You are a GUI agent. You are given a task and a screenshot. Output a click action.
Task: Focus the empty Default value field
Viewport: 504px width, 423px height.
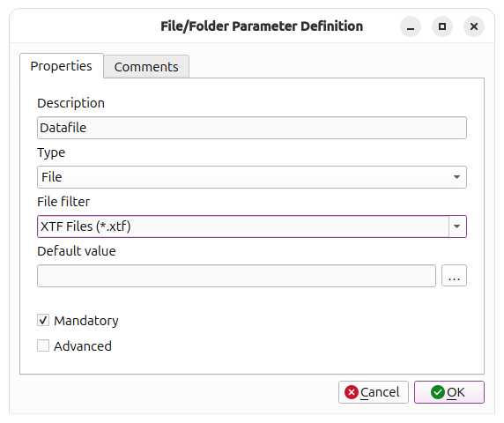click(236, 276)
